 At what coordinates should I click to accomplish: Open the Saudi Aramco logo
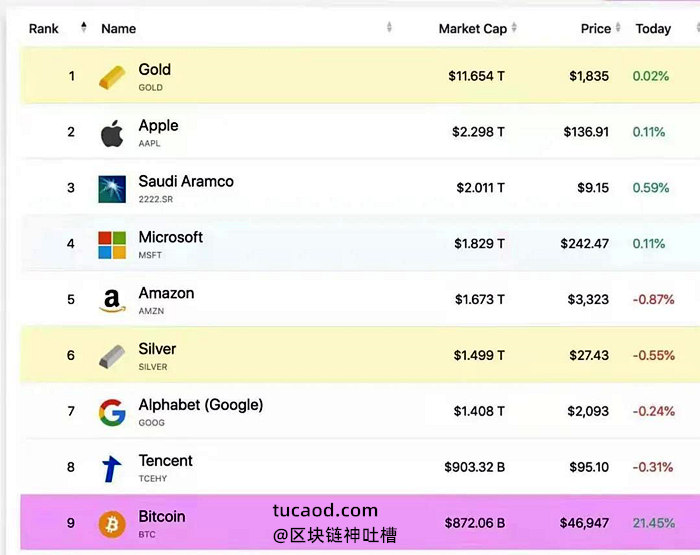coord(112,189)
